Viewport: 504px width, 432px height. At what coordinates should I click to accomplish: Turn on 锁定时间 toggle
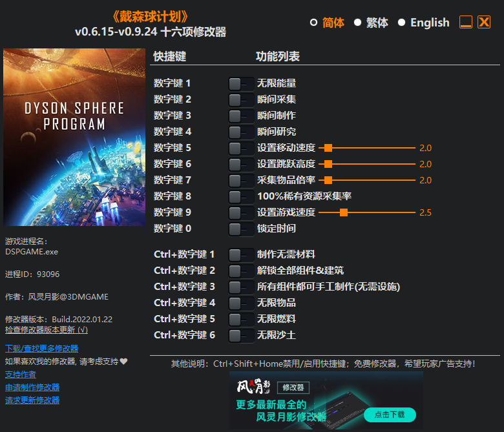tap(241, 229)
